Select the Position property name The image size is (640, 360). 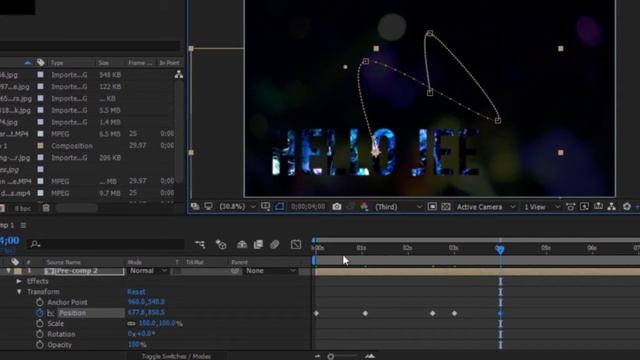[73, 313]
